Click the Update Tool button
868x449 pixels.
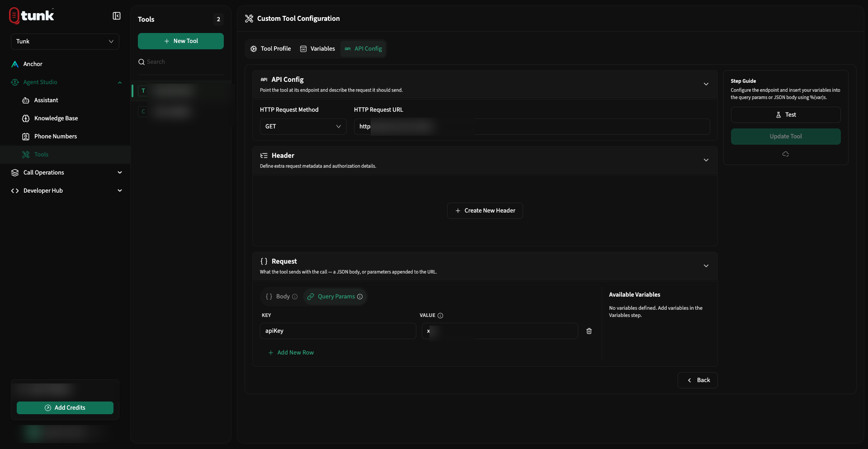(x=786, y=137)
